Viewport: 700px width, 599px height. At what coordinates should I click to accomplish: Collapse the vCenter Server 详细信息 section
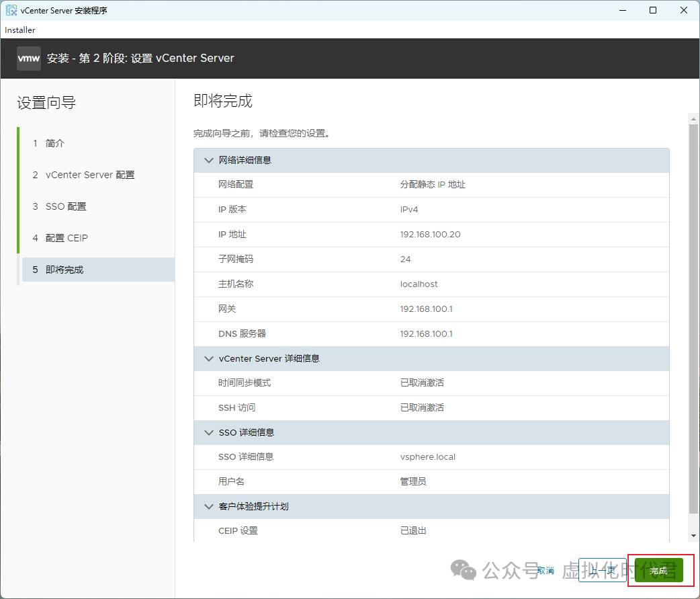[x=208, y=359]
